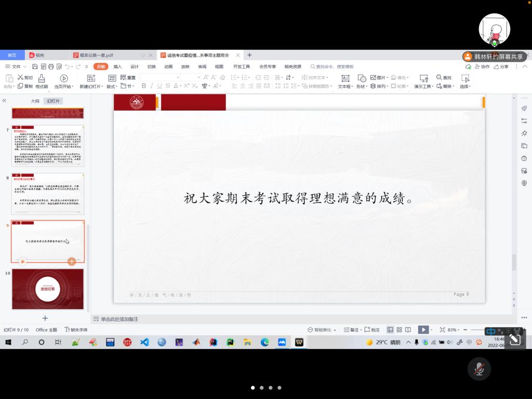
Task: Click the 协作 collaborate button
Action: click(x=482, y=66)
